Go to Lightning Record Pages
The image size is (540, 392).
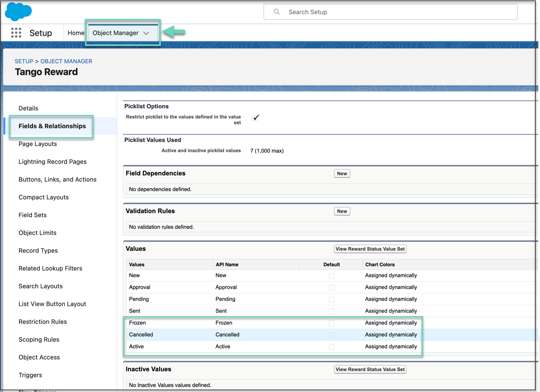(53, 162)
